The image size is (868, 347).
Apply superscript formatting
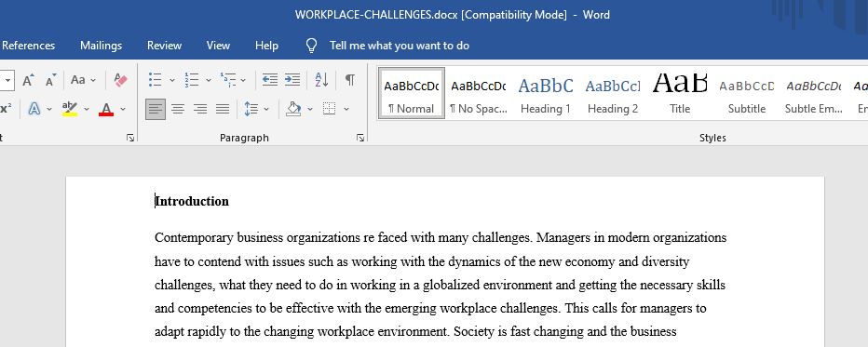(x=7, y=109)
